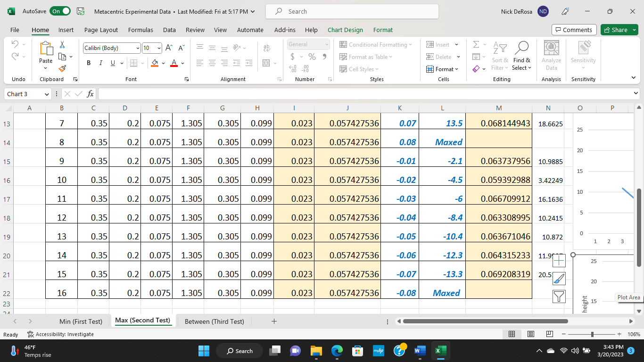644x362 pixels.
Task: Click the fill color bucket swatch
Action: pos(155,63)
